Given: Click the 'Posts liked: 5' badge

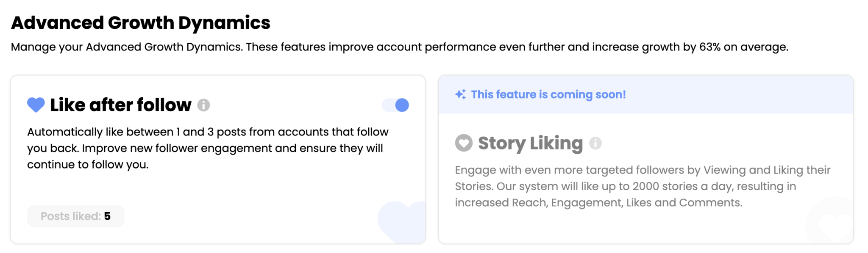Looking at the screenshot, I should [x=75, y=216].
